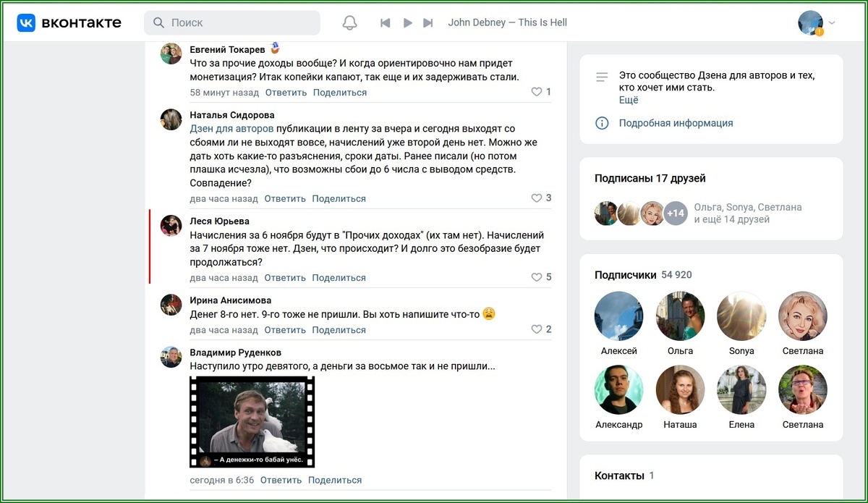The image size is (868, 503).
Task: Like Евгений Токарев's comment
Action: (535, 92)
